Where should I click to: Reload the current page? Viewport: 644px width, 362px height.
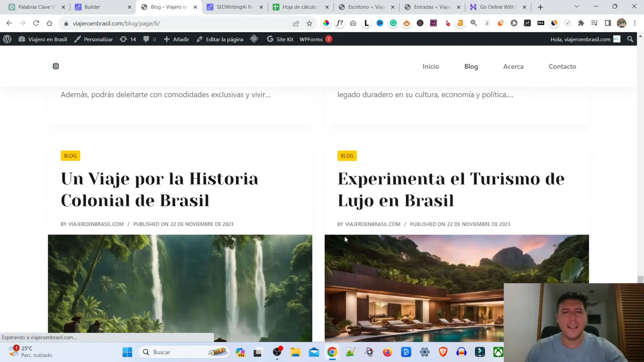point(36,23)
